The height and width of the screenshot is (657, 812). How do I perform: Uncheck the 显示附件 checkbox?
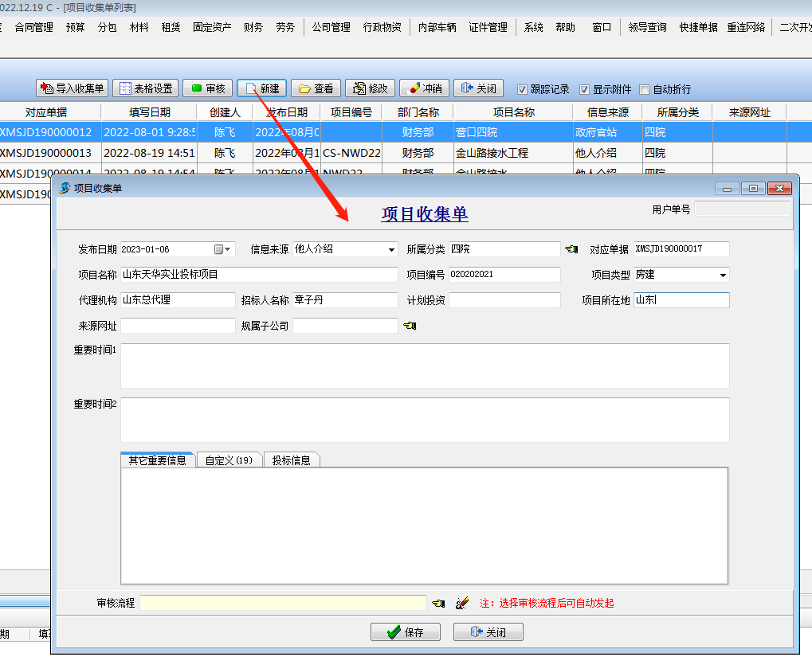point(584,89)
